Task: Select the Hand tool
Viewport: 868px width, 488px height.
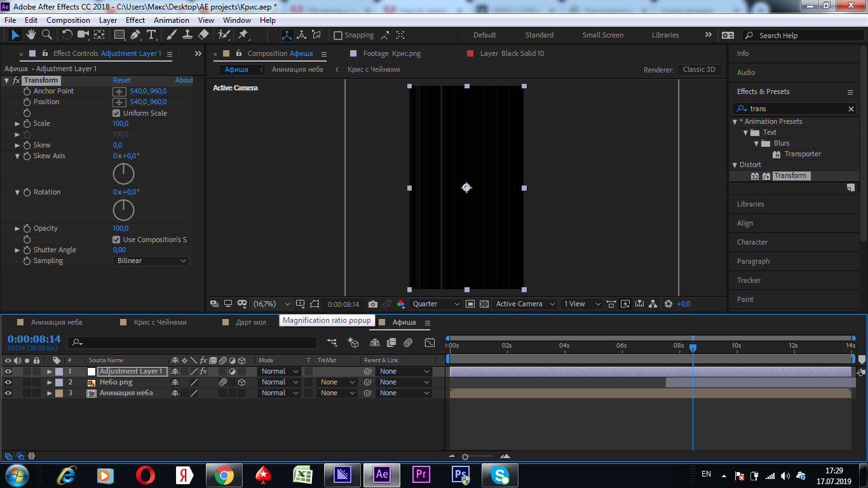Action: point(31,35)
